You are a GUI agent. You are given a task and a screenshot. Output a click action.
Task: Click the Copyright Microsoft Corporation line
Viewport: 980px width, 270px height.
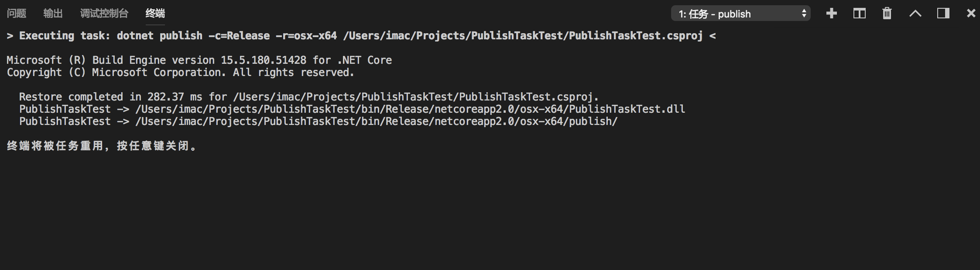(180, 73)
